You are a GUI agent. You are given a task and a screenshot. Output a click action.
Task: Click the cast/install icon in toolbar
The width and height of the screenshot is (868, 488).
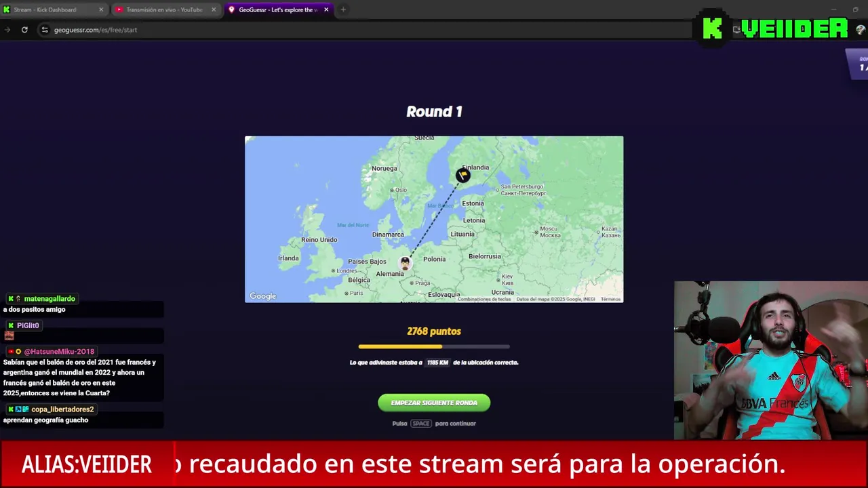(x=736, y=30)
